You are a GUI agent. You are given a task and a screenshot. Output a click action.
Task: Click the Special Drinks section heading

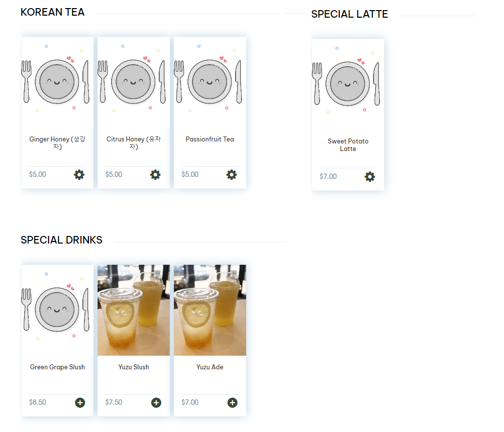[61, 240]
